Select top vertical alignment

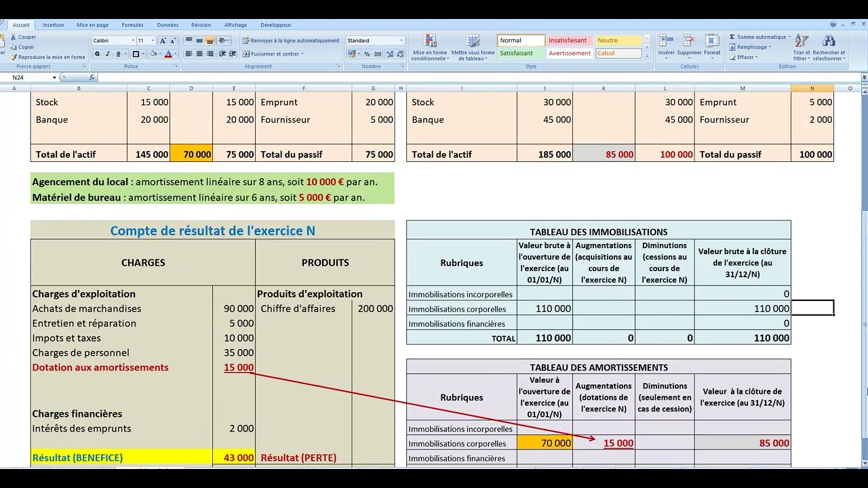[189, 41]
